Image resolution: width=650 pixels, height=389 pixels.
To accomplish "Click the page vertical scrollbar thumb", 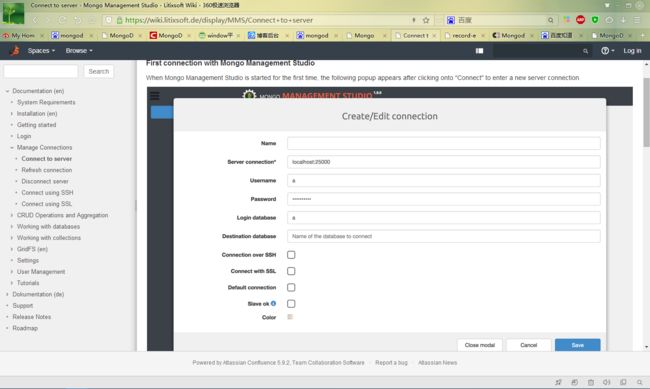I will pos(646,112).
